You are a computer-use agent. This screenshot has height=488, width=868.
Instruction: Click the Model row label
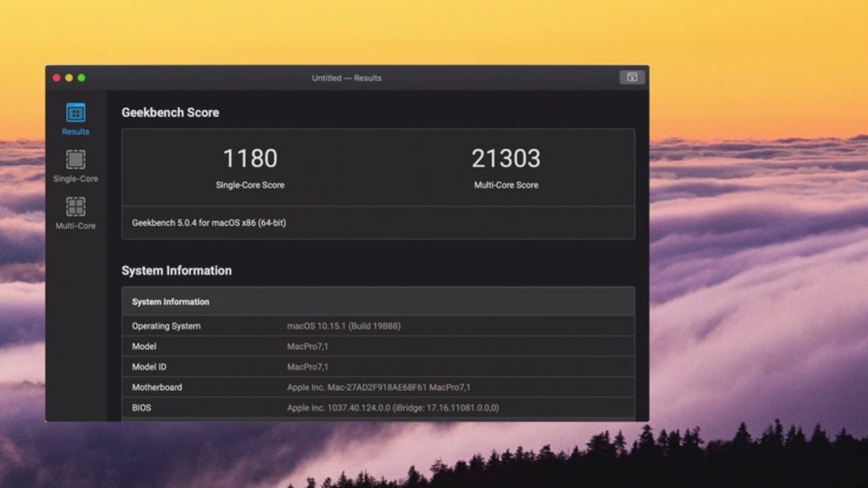tap(144, 346)
